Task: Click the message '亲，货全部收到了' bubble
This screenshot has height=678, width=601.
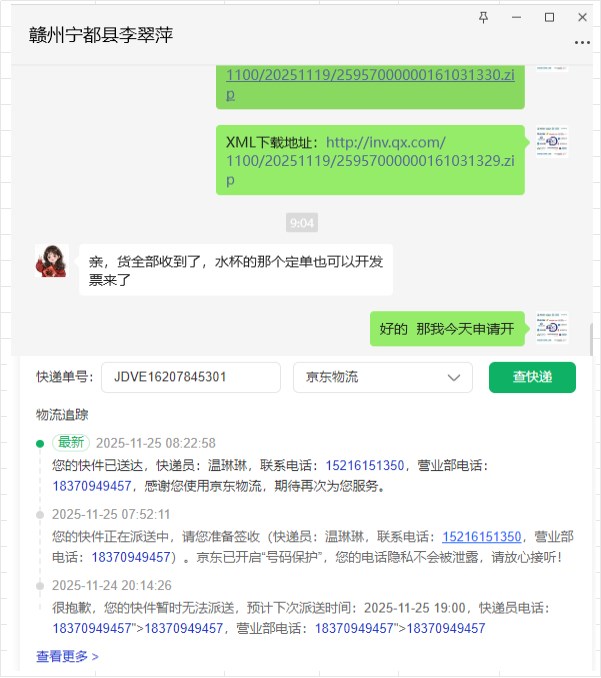Action: [x=236, y=270]
